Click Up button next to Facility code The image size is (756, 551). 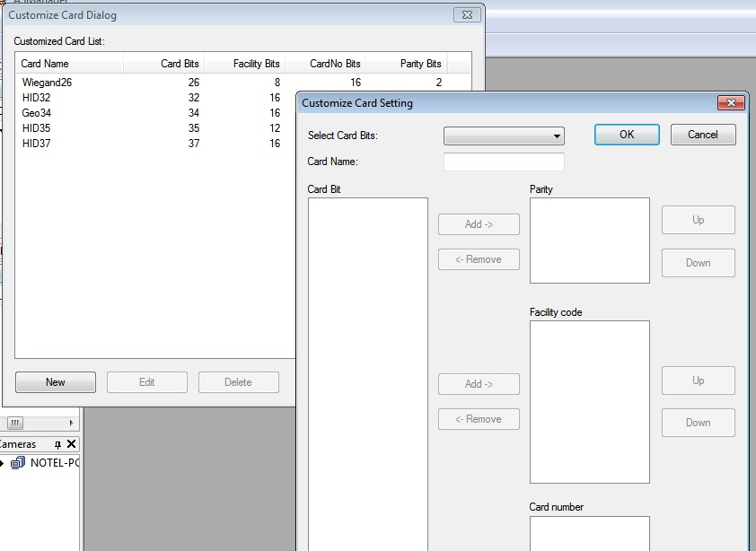tap(699, 380)
